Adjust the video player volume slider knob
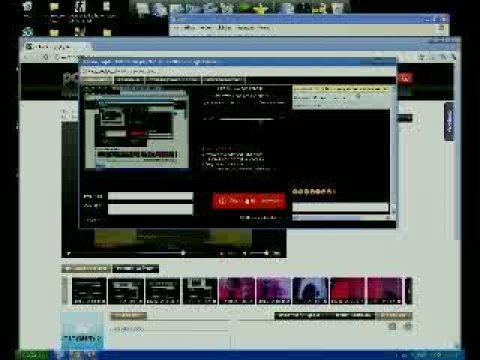Image resolution: width=480 pixels, height=360 pixels. click(266, 253)
